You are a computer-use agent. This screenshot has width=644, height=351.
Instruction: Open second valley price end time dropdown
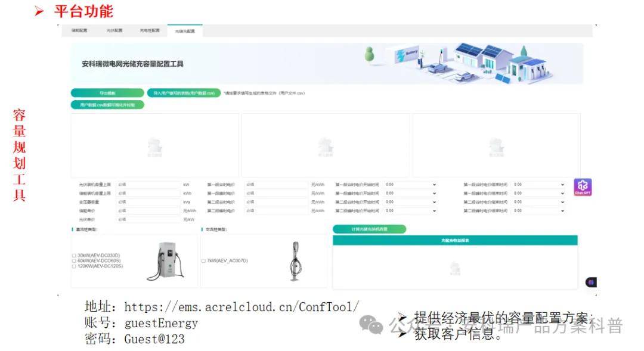coord(538,202)
